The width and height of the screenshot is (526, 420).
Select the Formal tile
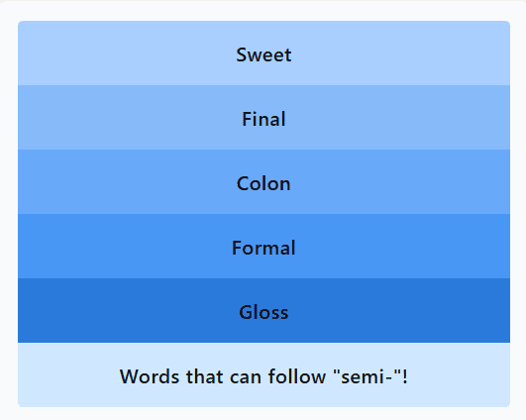coord(263,247)
